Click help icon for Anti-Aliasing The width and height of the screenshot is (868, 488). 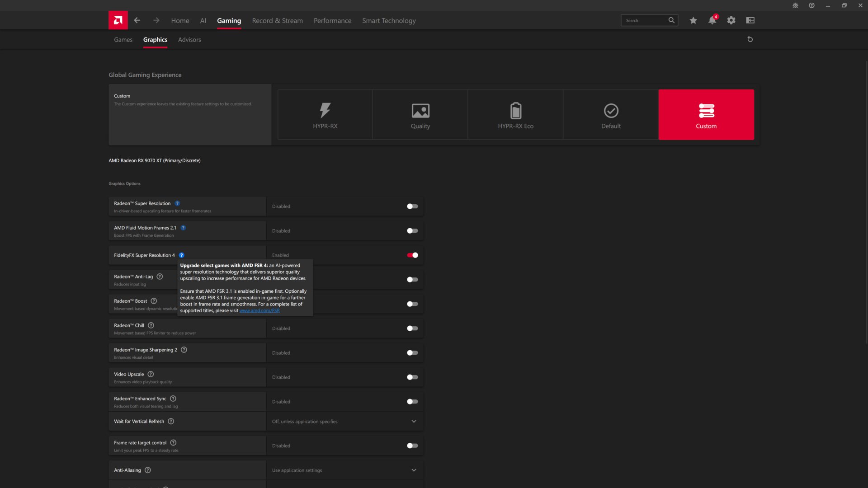pos(147,470)
